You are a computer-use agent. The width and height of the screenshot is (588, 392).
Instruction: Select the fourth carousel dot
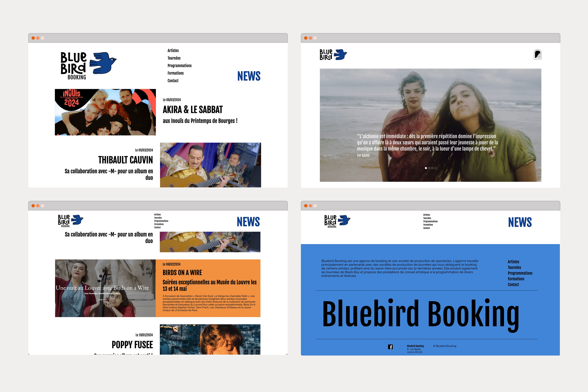(436, 168)
